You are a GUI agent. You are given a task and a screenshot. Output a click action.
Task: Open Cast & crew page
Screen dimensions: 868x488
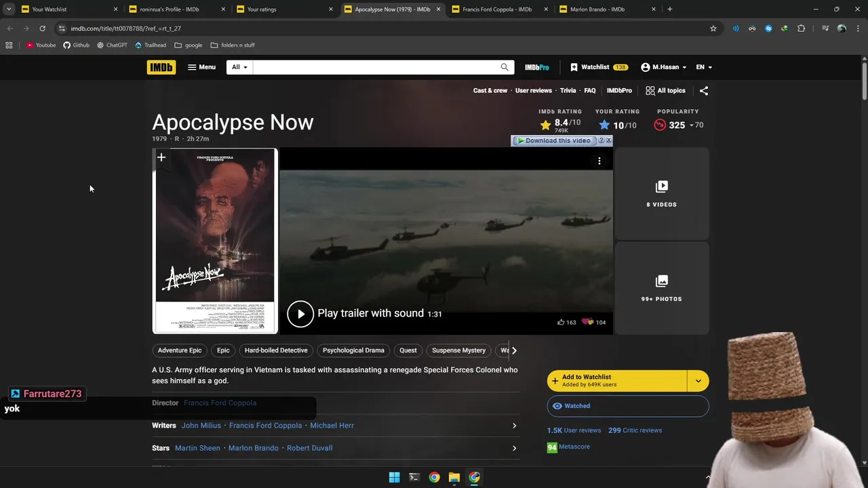pyautogui.click(x=490, y=91)
